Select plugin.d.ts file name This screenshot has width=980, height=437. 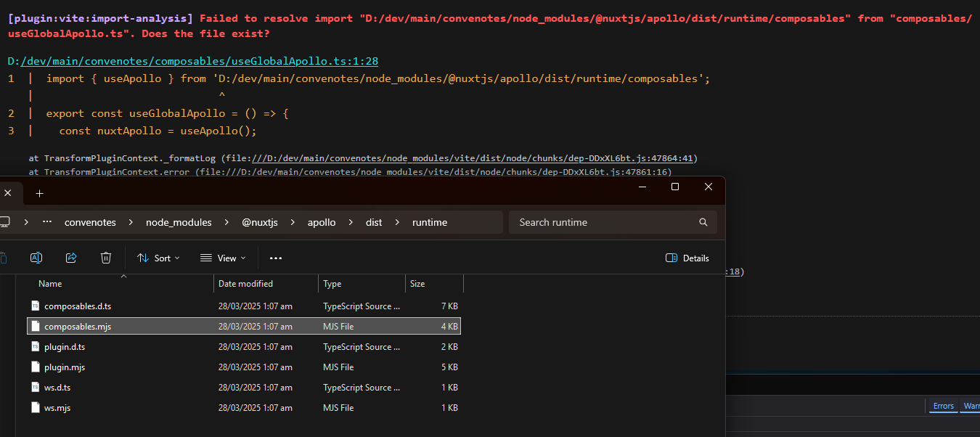click(65, 347)
